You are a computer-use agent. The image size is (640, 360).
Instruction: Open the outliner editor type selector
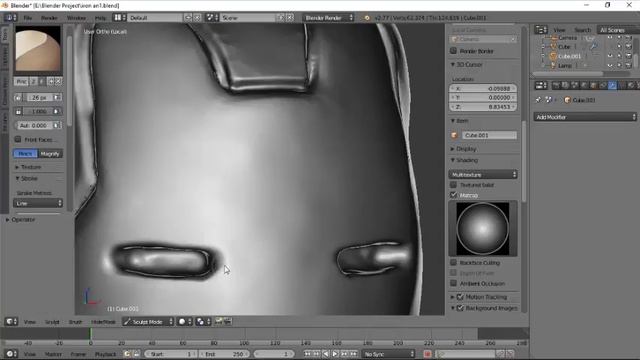point(541,29)
